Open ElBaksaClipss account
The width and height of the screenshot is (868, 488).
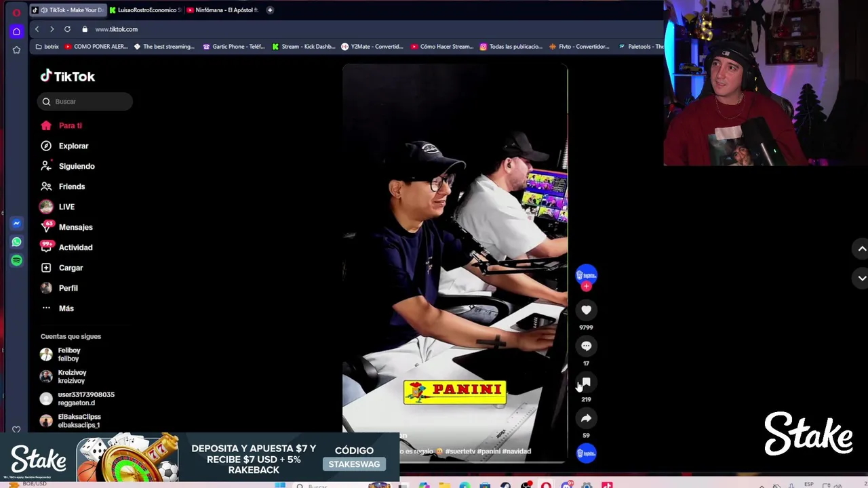pyautogui.click(x=70, y=421)
